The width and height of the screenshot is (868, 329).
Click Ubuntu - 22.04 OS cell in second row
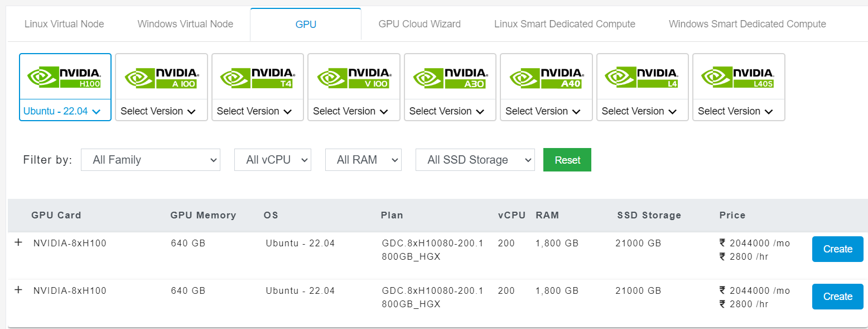tap(300, 291)
